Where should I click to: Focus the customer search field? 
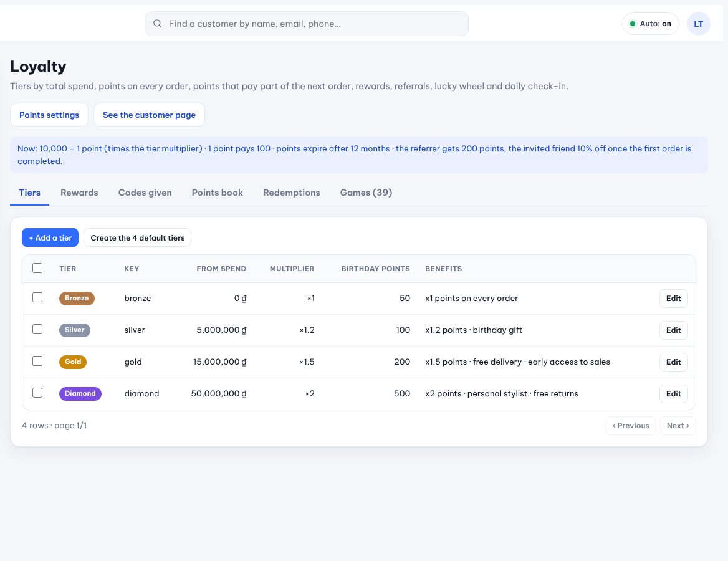pyautogui.click(x=307, y=24)
